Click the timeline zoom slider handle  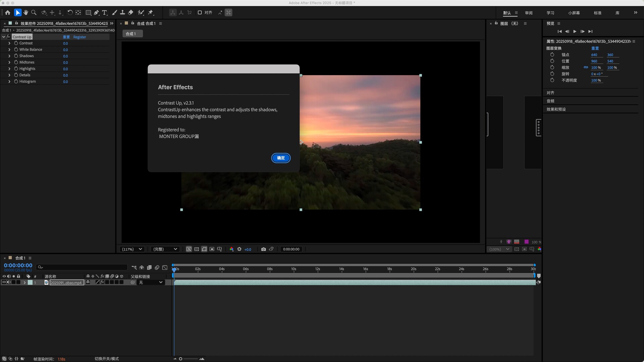click(x=180, y=359)
